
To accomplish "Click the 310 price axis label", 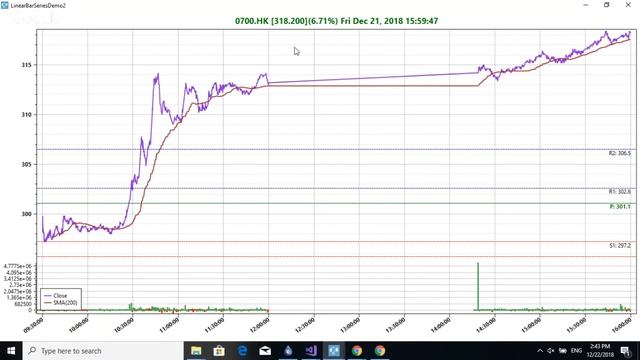I will coord(27,115).
